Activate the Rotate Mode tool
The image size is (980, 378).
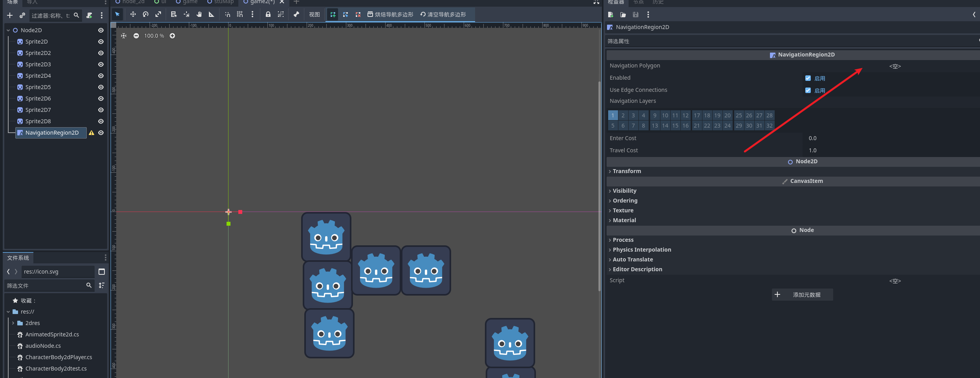[146, 15]
